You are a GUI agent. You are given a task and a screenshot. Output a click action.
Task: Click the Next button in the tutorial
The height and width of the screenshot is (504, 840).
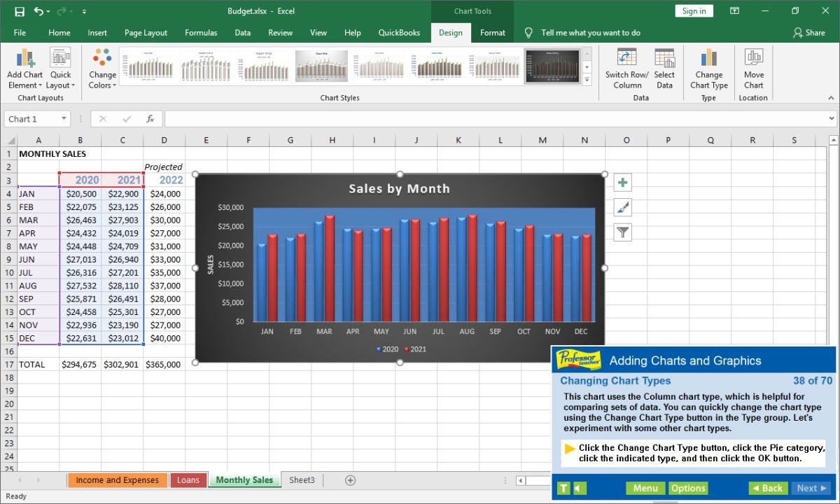(x=811, y=488)
